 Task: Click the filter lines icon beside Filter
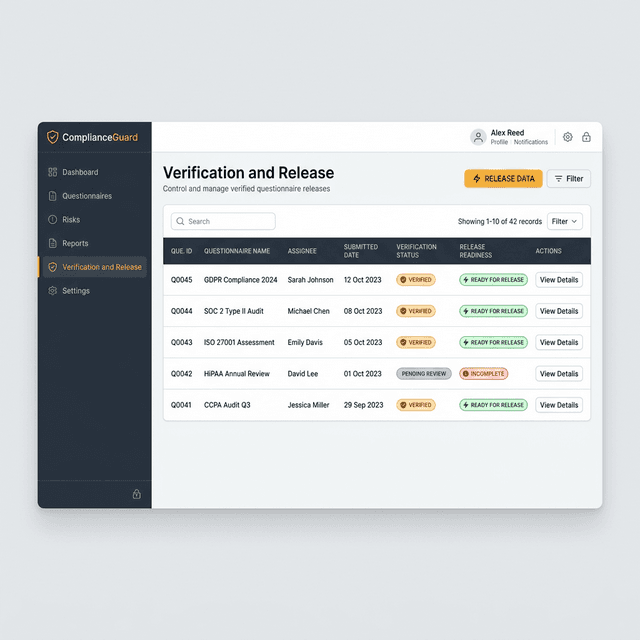(x=558, y=179)
